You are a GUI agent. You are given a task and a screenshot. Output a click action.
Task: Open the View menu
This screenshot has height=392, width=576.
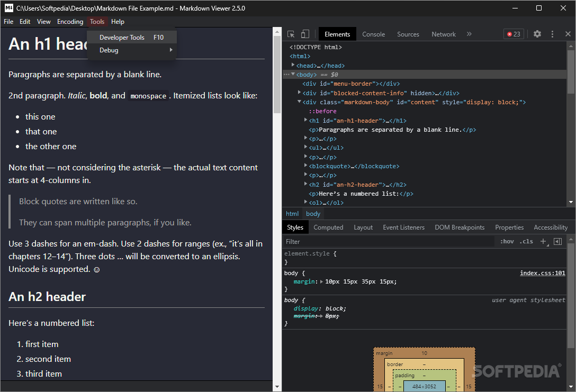pyautogui.click(x=44, y=22)
